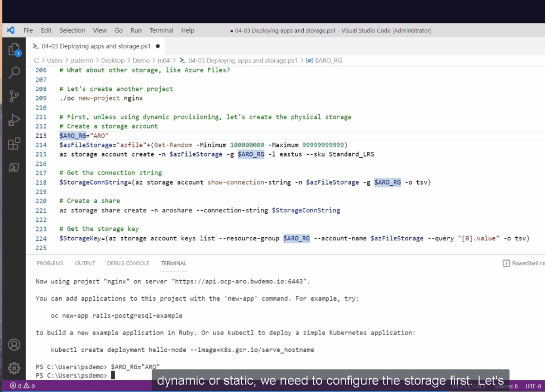Open the Terminal menu
The height and width of the screenshot is (392, 545).
[x=161, y=30]
